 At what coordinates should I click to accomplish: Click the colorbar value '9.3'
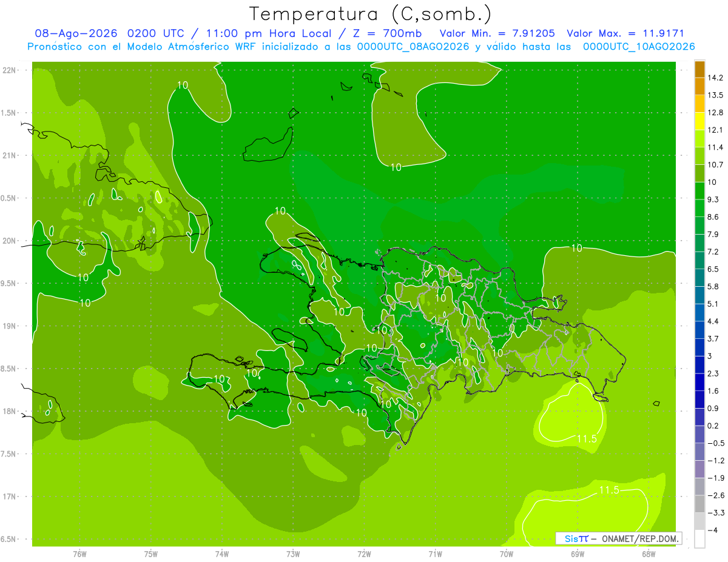click(x=713, y=199)
